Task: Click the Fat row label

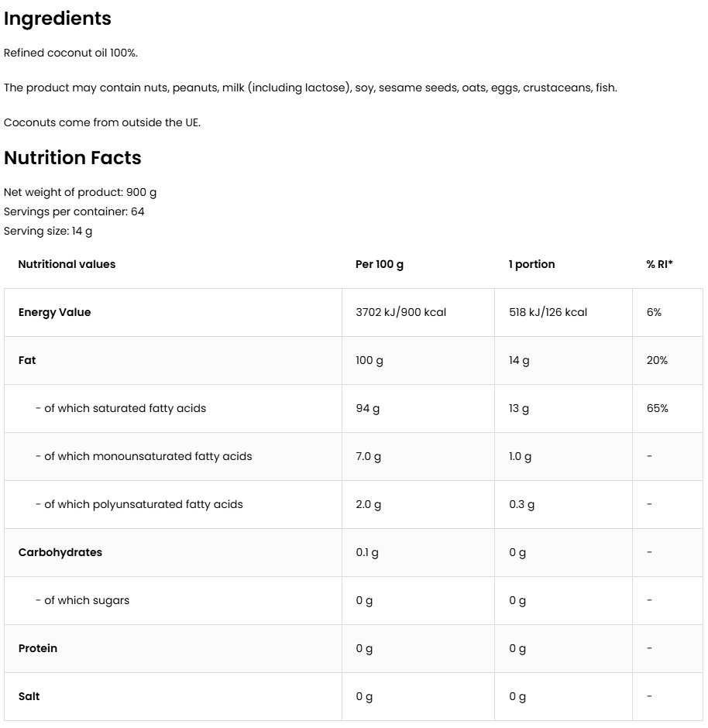Action: [x=27, y=360]
